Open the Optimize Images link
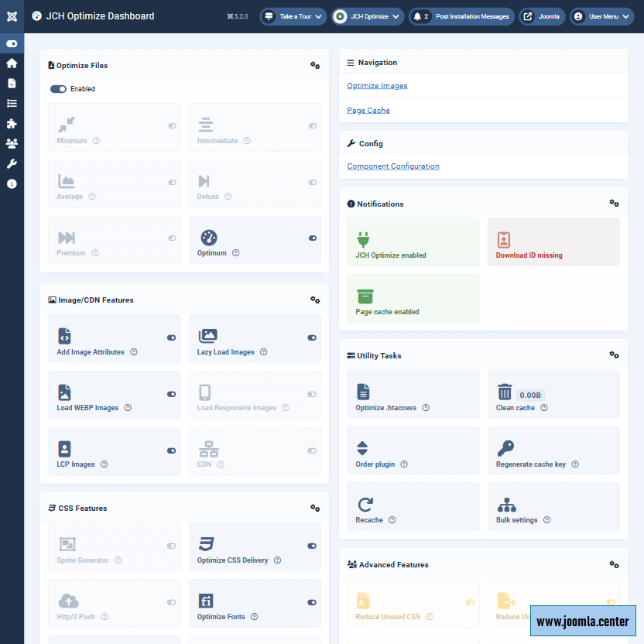644x644 pixels. click(377, 86)
